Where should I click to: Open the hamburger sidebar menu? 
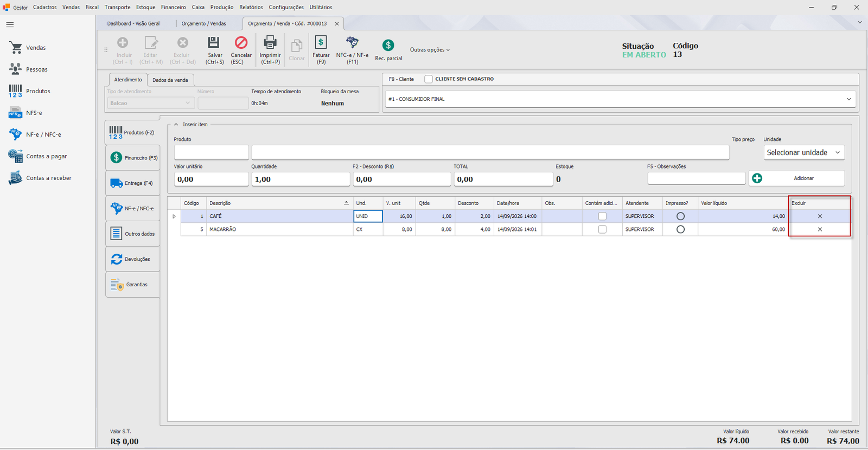(x=10, y=25)
